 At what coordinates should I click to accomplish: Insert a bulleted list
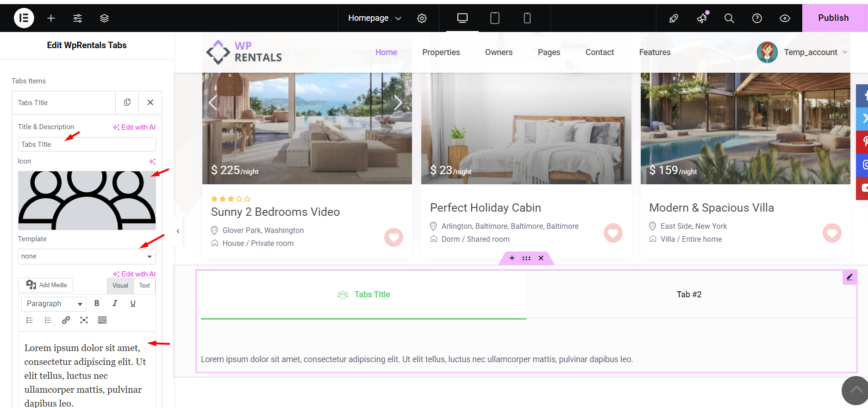click(30, 320)
